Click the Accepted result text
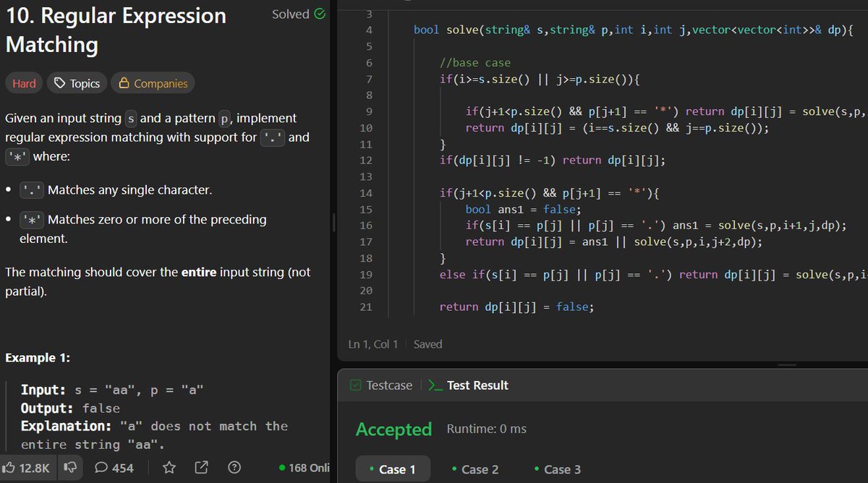The height and width of the screenshot is (483, 868). 393,429
